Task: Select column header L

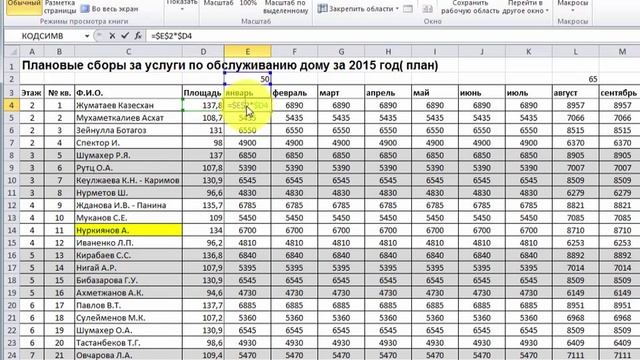Action: tap(576, 51)
